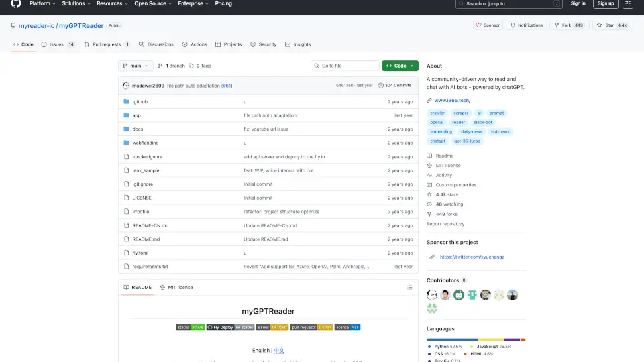Switch to the Issues tab
This screenshot has width=644, height=362.
[x=58, y=44]
